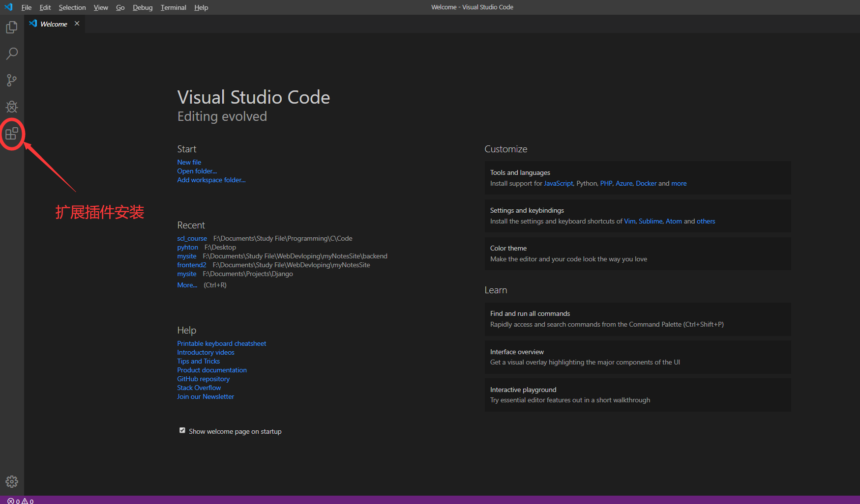
Task: Open the Debug view bug icon
Action: (12, 107)
